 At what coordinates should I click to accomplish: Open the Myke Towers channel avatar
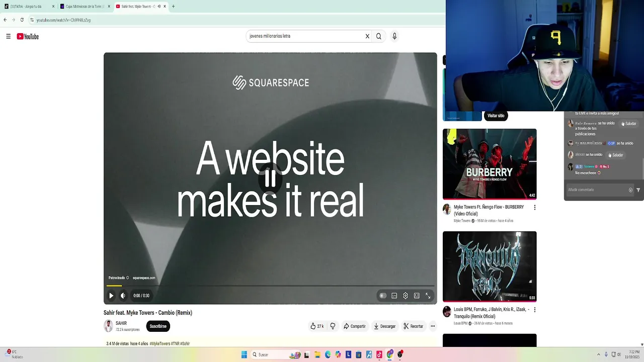(447, 209)
